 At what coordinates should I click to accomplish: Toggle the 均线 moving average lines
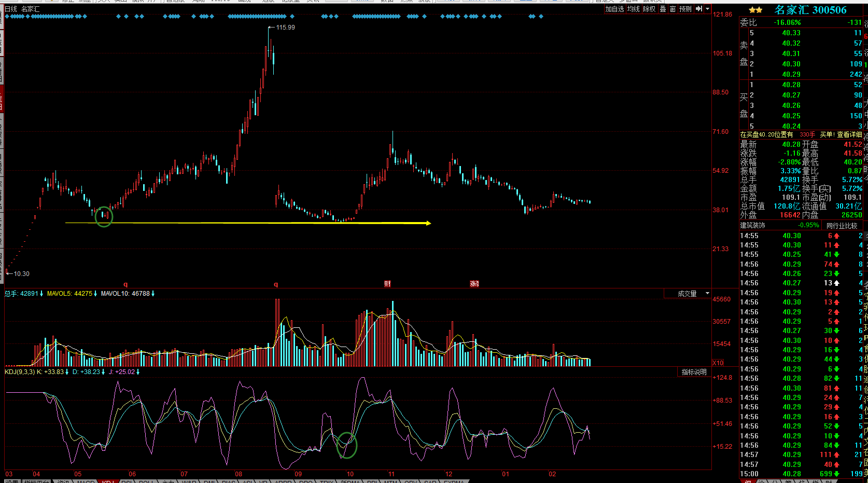point(633,9)
